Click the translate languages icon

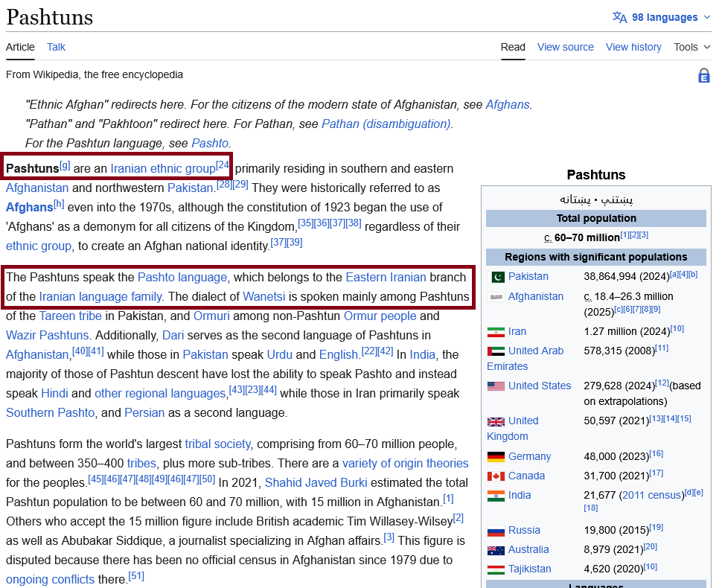point(619,17)
